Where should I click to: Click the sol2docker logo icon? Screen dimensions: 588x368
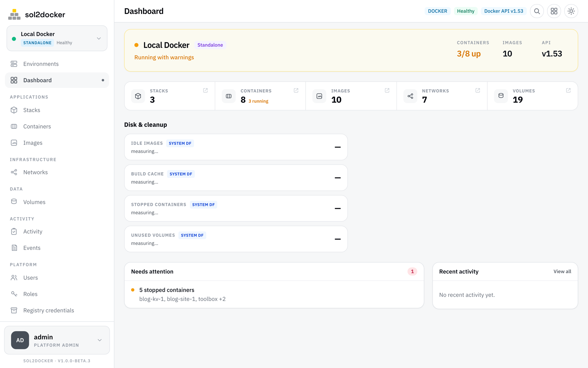pyautogui.click(x=14, y=14)
